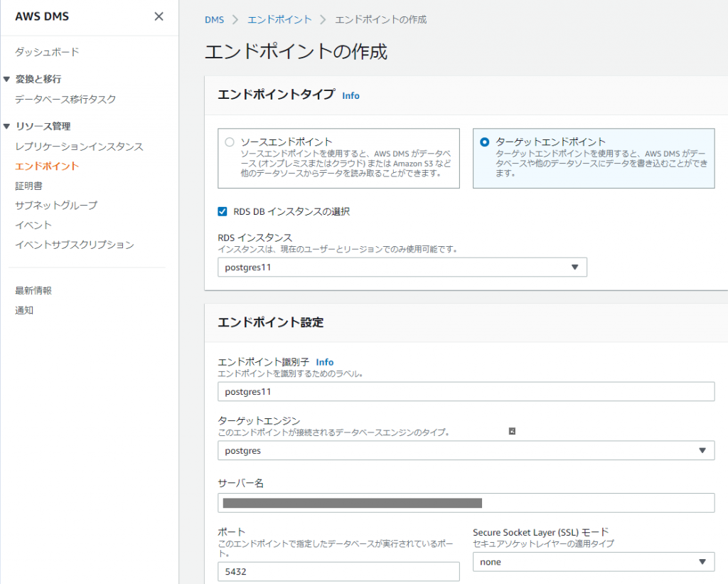This screenshot has width=728, height=584.
Task: Click the small icon above ターゲットエンジン dropdown
Action: pos(512,431)
